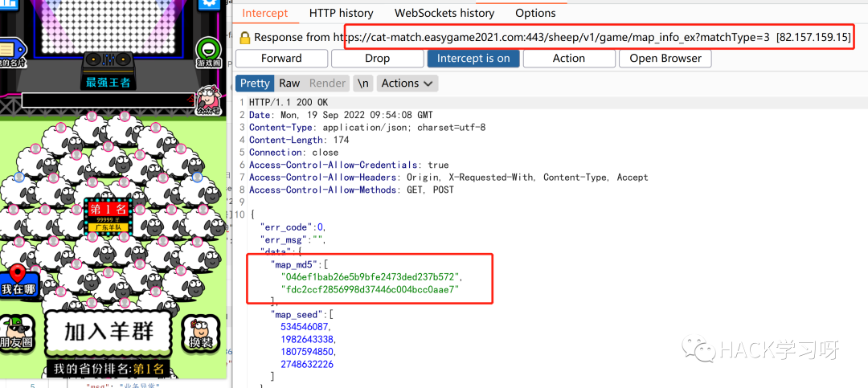This screenshot has width=868, height=388.
Task: Click the 加入羊群 button
Action: (108, 332)
